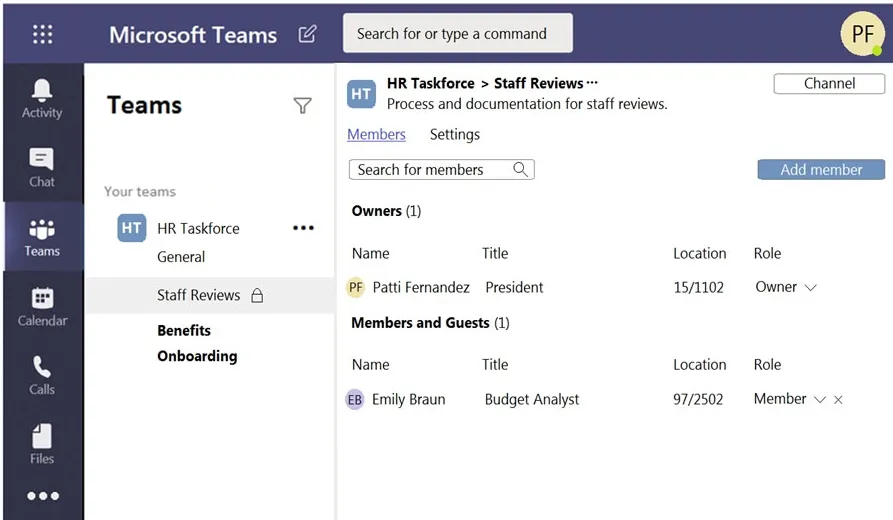This screenshot has width=893, height=520.
Task: Show more apps ellipsis in left rail
Action: [x=43, y=496]
